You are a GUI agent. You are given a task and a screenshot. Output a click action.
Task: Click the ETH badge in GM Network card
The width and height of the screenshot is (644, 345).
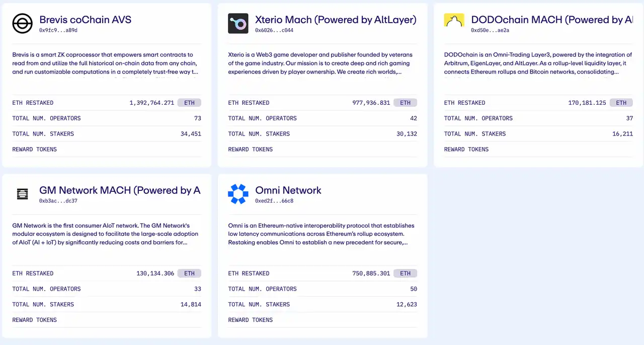click(189, 273)
